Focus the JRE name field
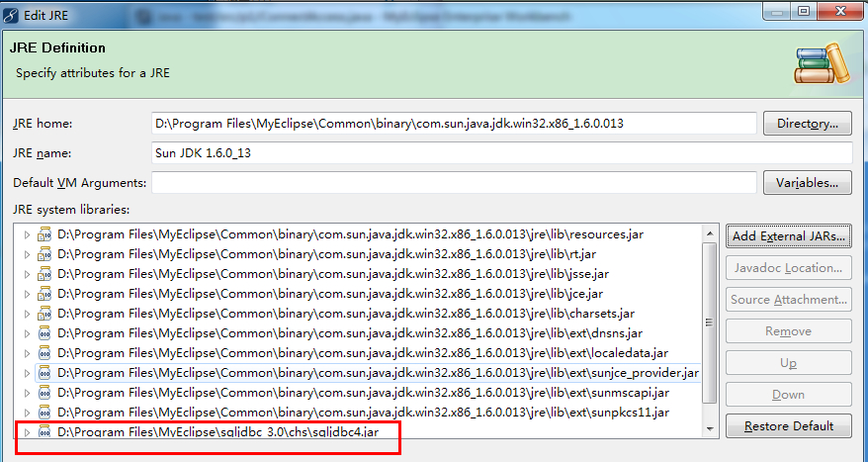868x462 pixels. pyautogui.click(x=501, y=153)
